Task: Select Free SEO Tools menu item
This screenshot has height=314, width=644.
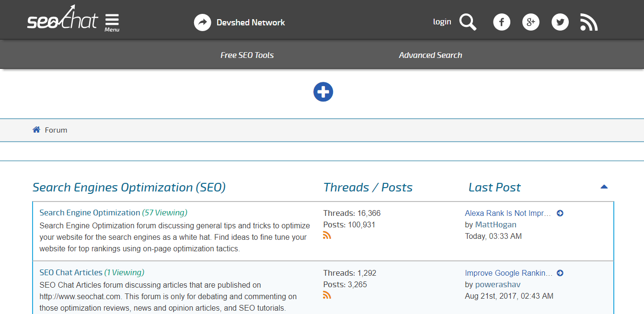Action: [x=247, y=55]
